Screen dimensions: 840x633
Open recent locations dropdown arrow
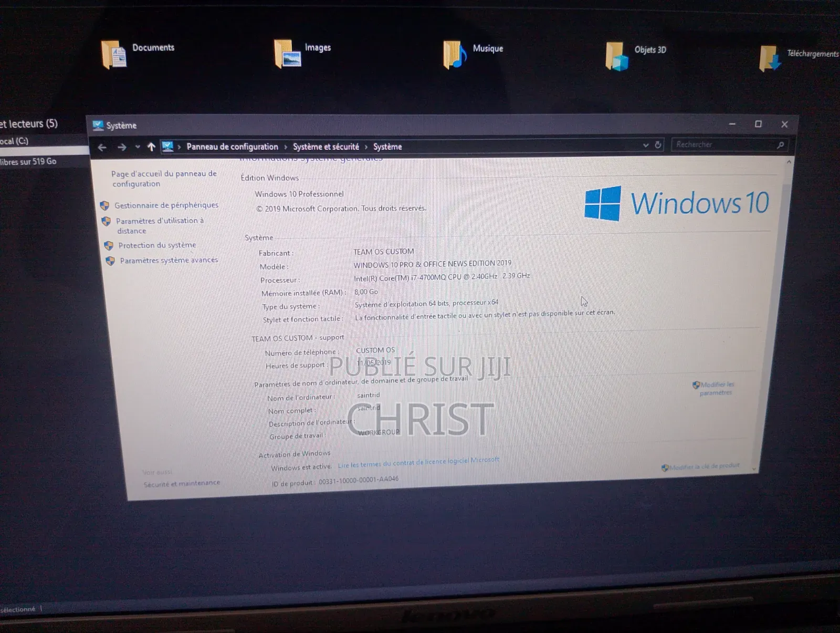138,147
